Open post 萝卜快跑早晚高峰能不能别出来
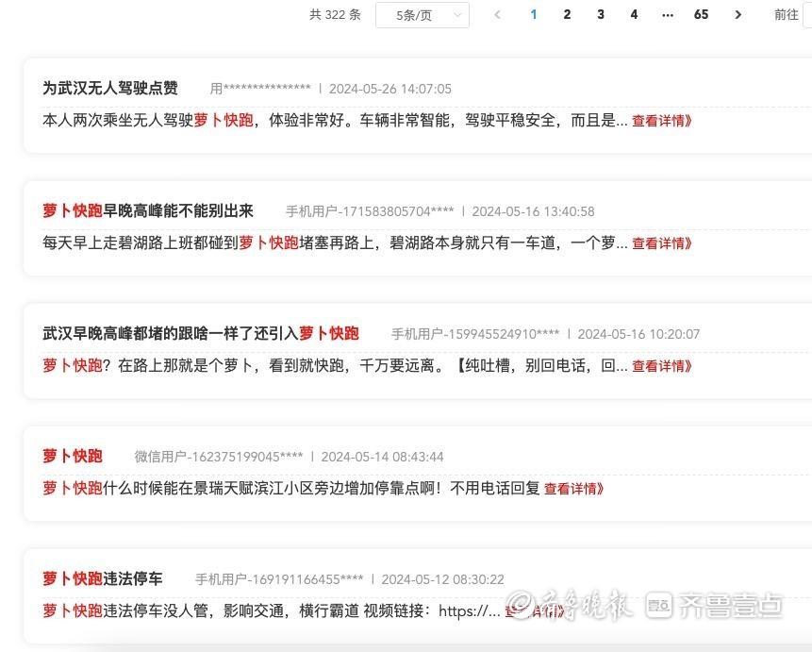Screen dimensions: 812x652 [x=148, y=211]
